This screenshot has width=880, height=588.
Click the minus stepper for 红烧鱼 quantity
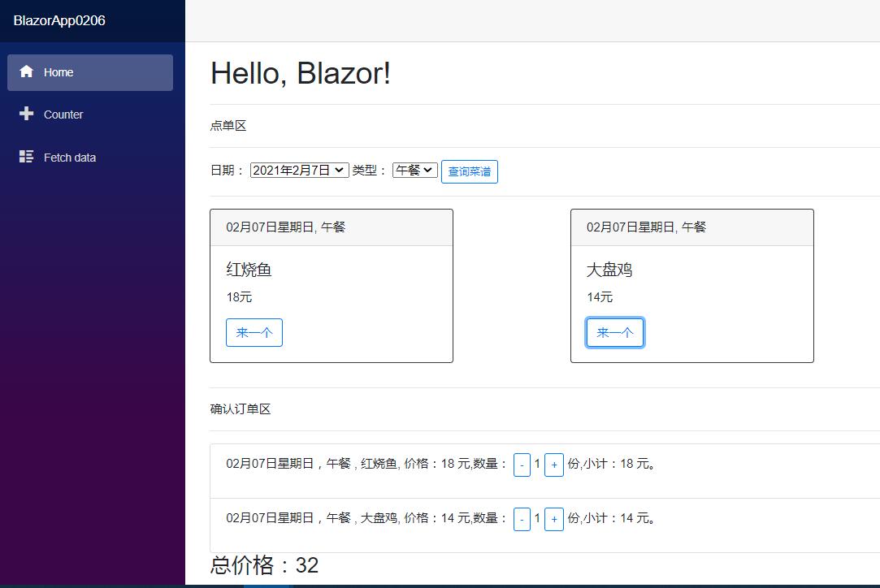(x=522, y=464)
